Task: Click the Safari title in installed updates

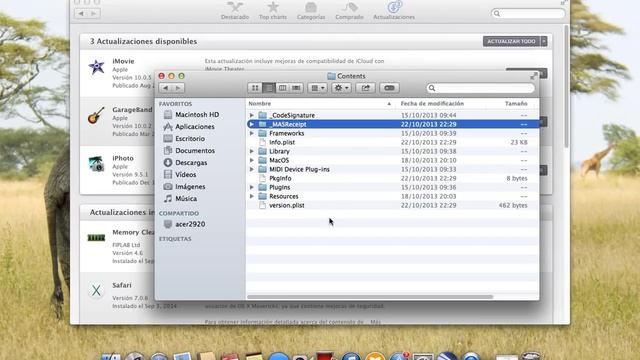Action: pyautogui.click(x=122, y=285)
